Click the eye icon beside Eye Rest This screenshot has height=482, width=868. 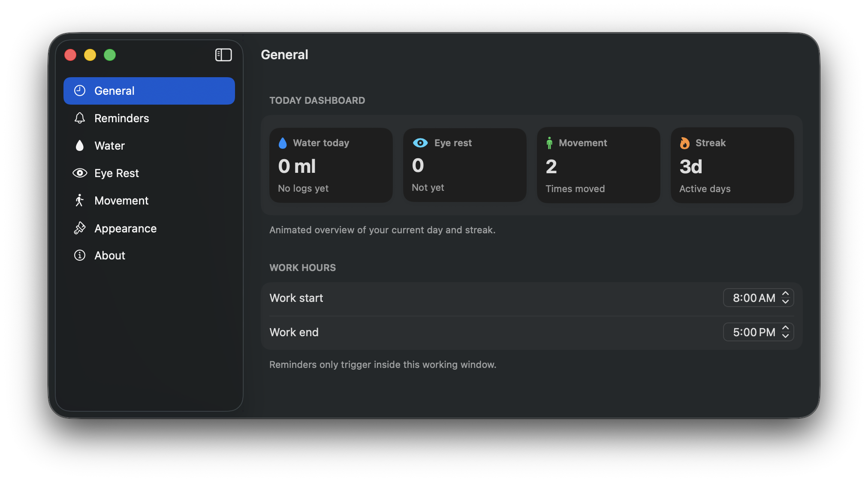tap(80, 173)
